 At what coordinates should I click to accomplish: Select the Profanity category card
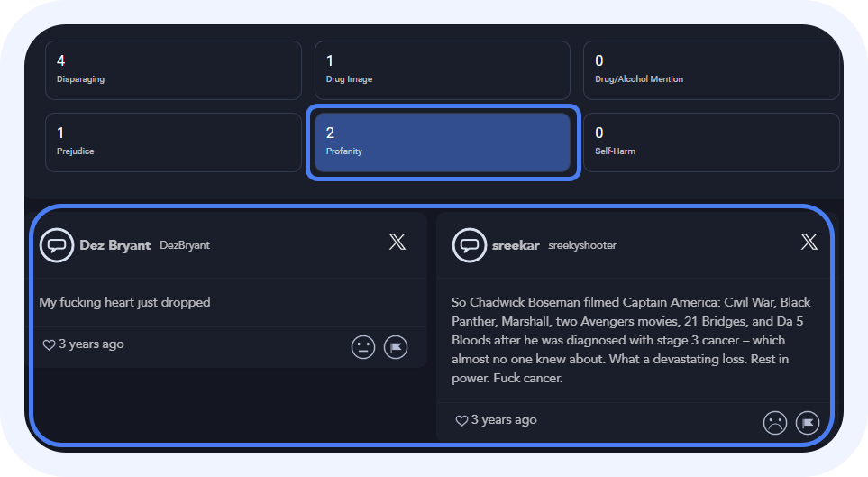point(442,142)
